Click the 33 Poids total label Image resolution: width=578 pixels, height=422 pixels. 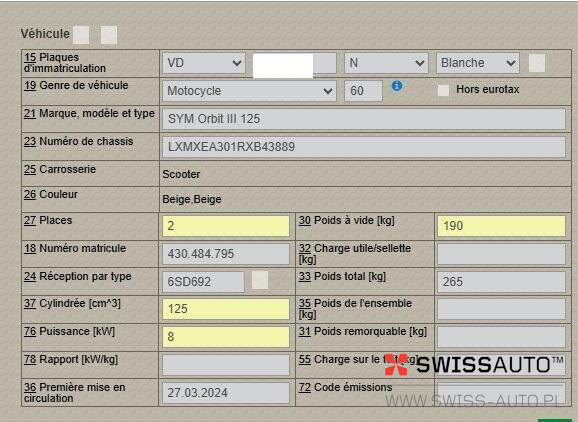tap(342, 276)
